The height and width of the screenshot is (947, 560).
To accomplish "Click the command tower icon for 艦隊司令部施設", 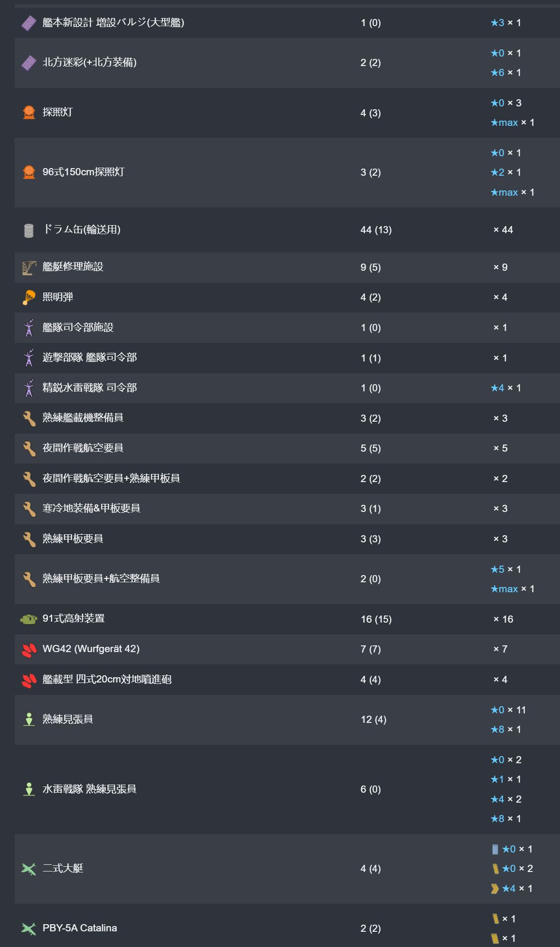I will click(29, 328).
